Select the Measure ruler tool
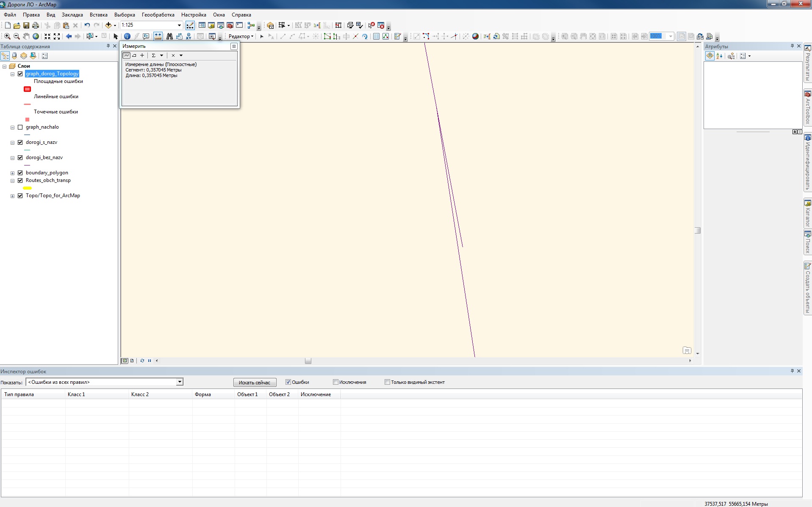The width and height of the screenshot is (812, 507). [x=158, y=36]
